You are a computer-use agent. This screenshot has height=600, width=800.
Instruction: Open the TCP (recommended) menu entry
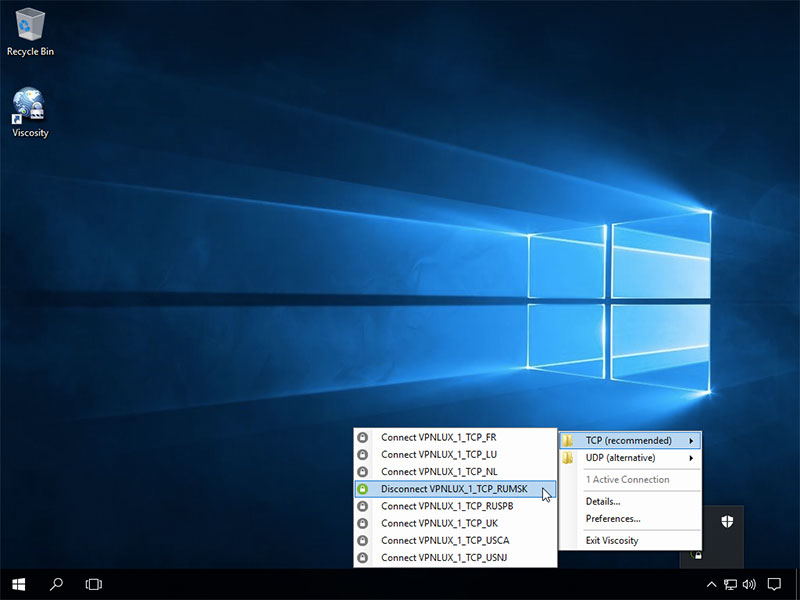click(x=630, y=440)
